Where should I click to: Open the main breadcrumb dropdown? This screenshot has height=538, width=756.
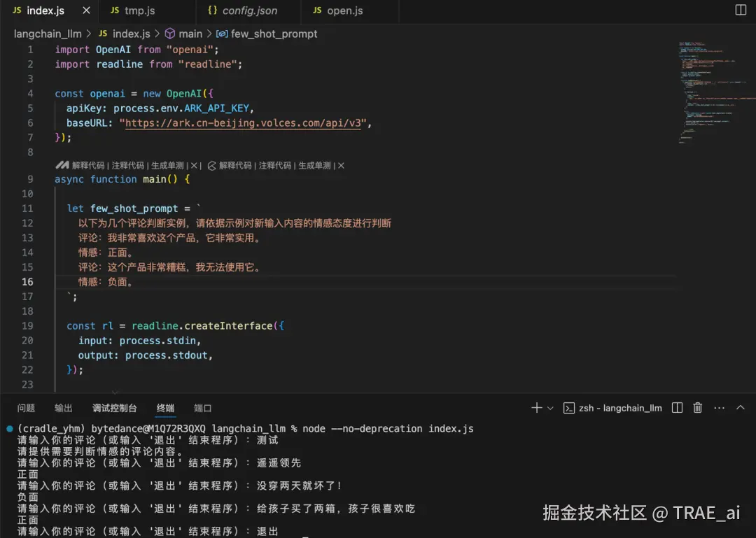point(190,34)
